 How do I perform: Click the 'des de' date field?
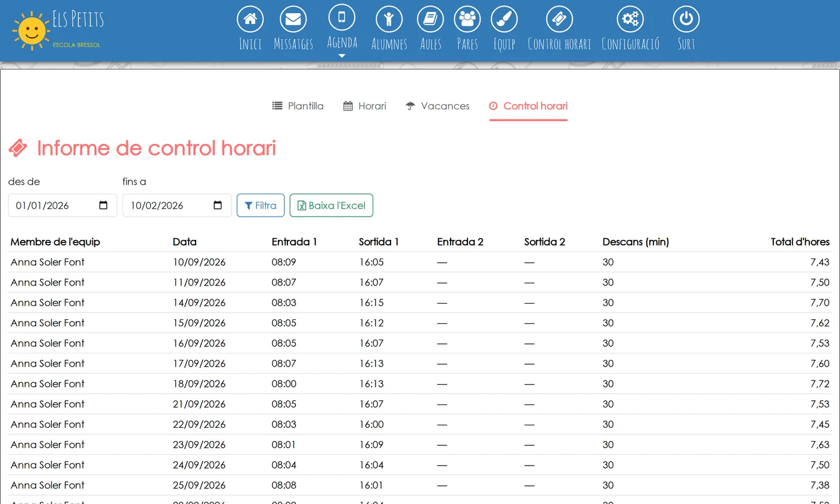62,205
